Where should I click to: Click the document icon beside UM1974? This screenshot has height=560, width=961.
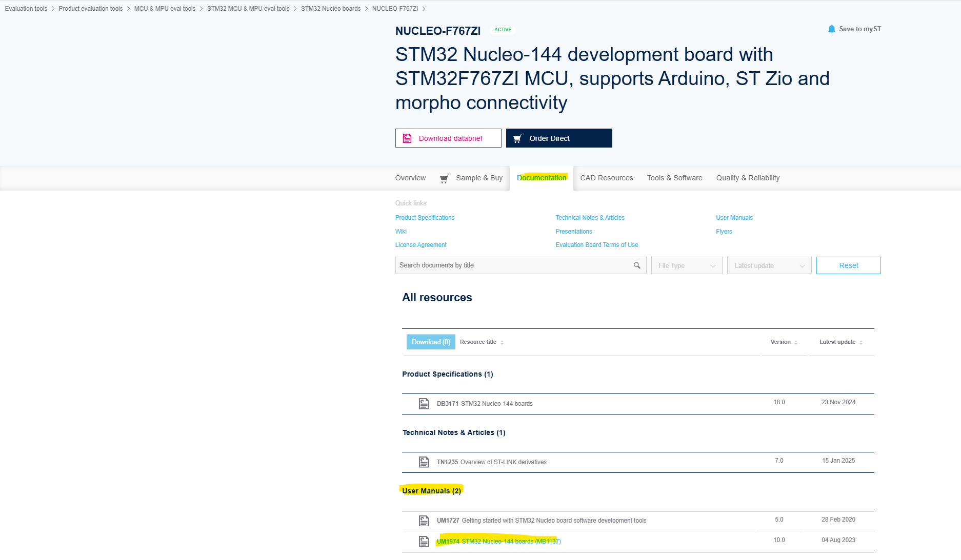tap(424, 541)
